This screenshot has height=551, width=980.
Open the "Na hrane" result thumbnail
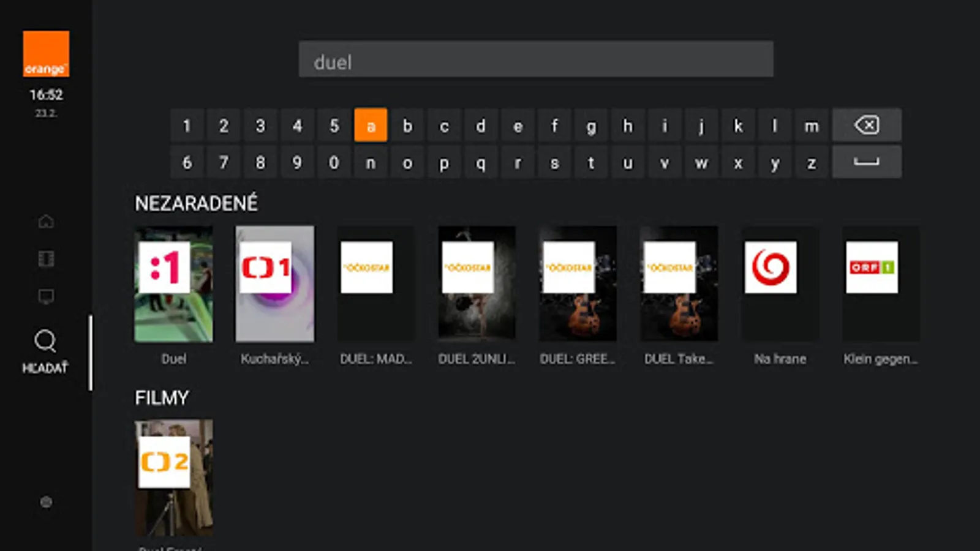[780, 283]
